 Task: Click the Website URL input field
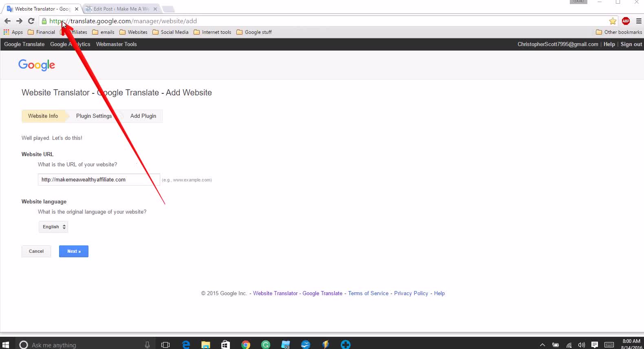point(99,179)
